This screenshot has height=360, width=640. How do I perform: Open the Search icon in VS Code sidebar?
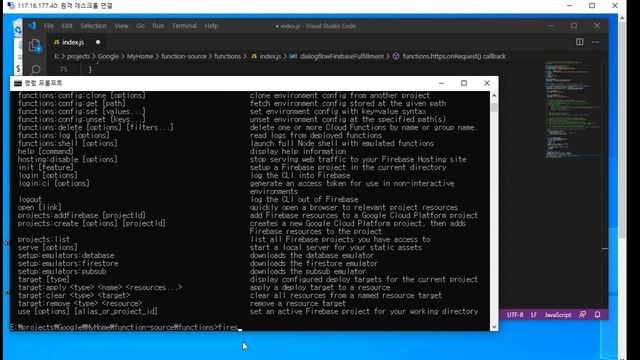coord(36,69)
